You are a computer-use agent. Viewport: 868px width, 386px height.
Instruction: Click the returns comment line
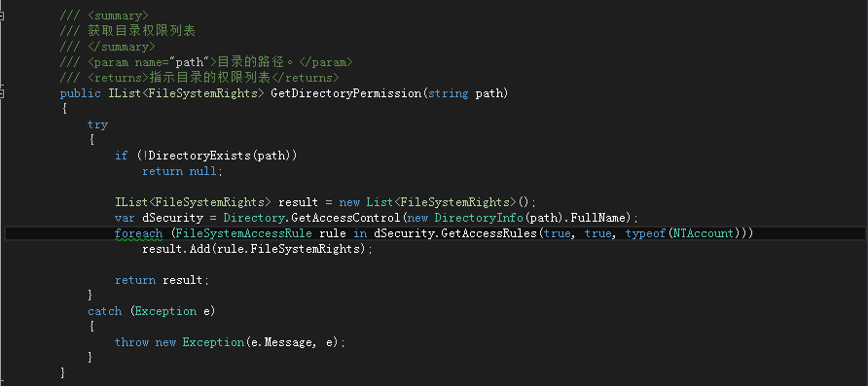tap(199, 78)
